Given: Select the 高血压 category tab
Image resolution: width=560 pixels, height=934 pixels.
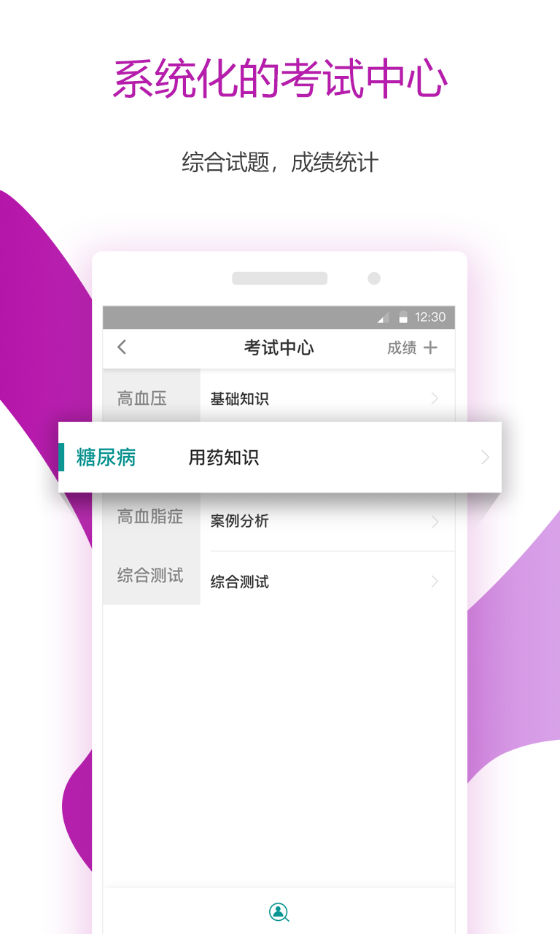Looking at the screenshot, I should 142,398.
